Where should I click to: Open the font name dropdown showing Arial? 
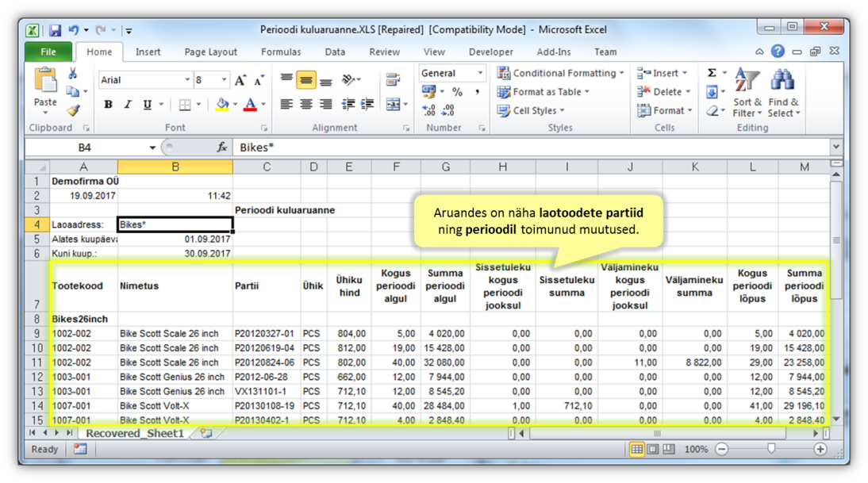pos(187,80)
